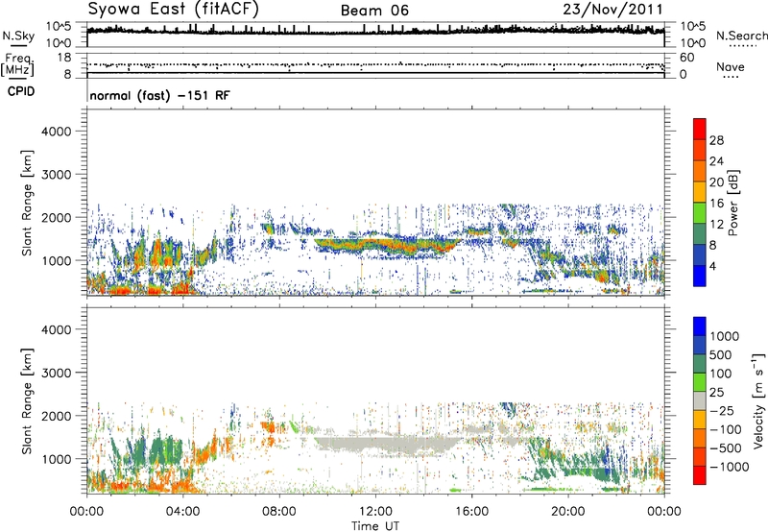Click '3000' on velocity panel range axis
The width and height of the screenshot is (768, 532).
pos(57,373)
